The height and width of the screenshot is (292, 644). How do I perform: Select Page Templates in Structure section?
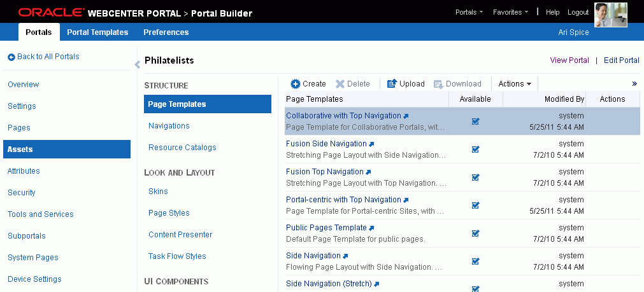click(x=208, y=104)
